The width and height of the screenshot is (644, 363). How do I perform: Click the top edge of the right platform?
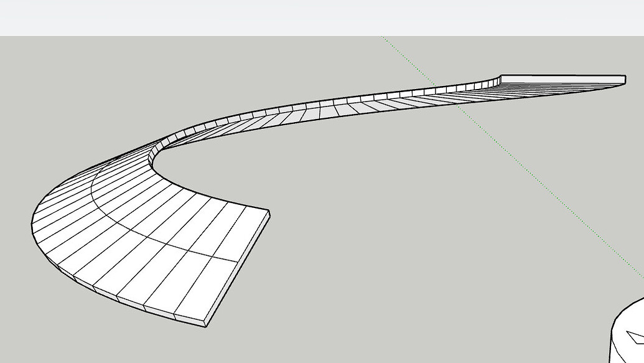click(560, 75)
